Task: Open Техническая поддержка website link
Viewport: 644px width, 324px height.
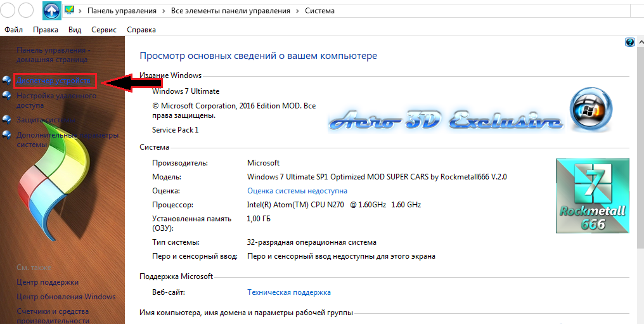Action: point(288,292)
